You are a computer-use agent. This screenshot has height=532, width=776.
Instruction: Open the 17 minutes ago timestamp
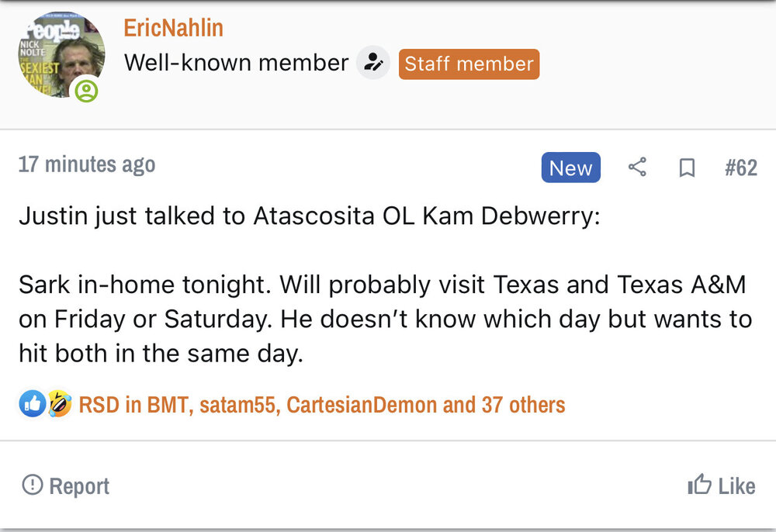coord(87,164)
